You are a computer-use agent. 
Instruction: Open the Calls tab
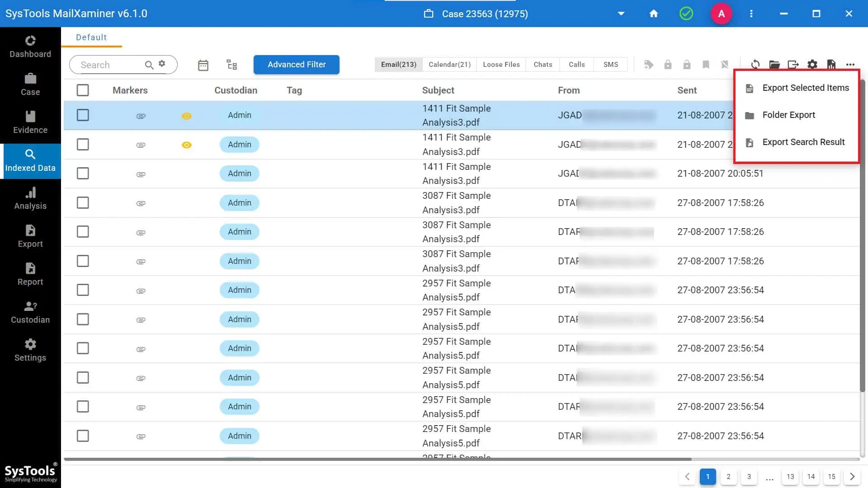[x=576, y=65]
